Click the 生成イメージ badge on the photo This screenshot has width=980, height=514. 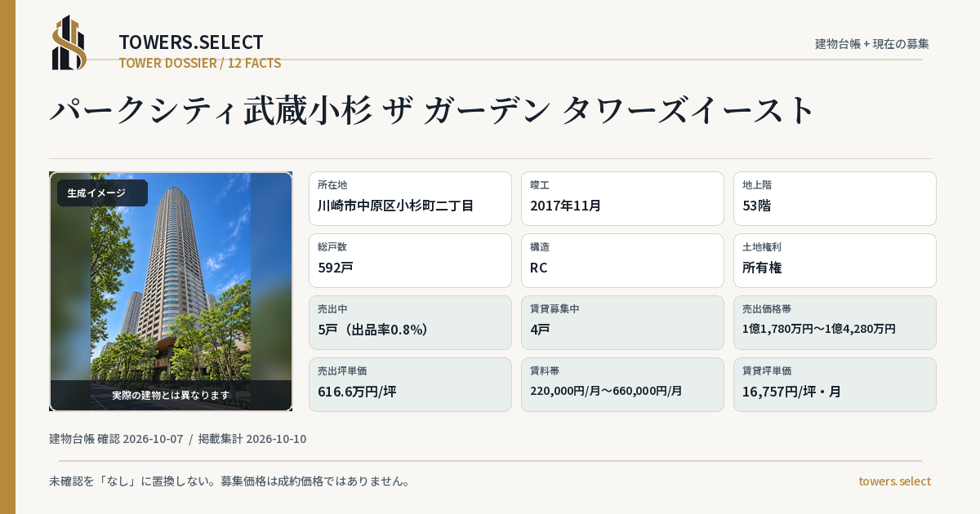(102, 193)
